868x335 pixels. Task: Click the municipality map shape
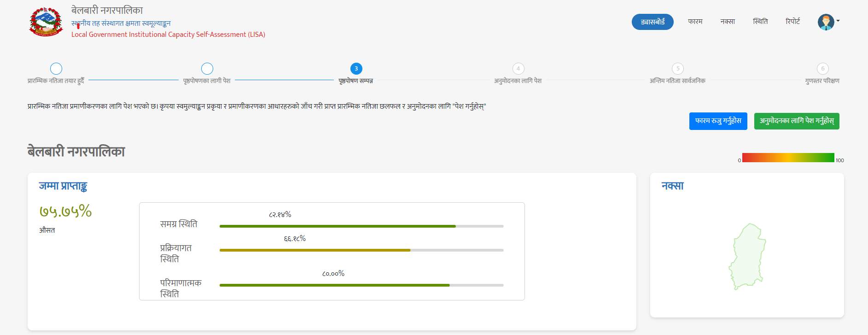pyautogui.click(x=747, y=257)
